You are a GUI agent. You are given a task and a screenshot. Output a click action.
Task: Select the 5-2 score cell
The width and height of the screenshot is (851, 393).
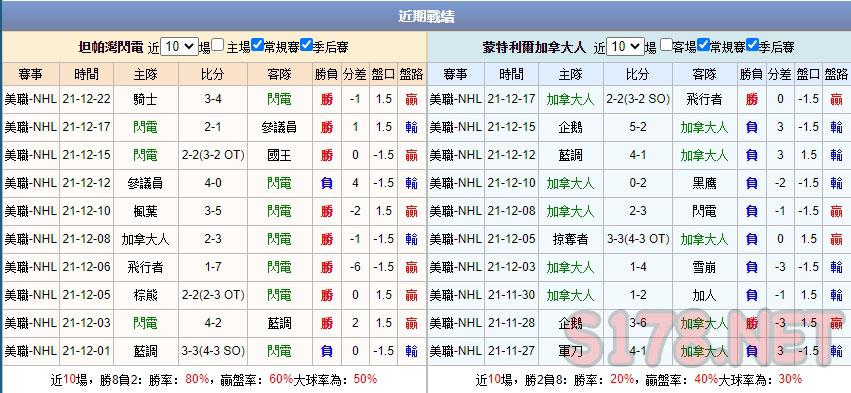point(638,128)
